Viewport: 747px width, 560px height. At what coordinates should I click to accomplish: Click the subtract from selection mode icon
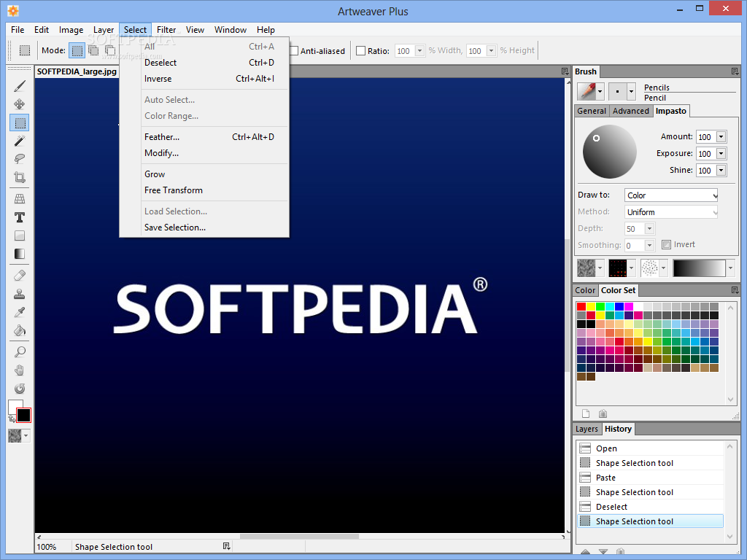pyautogui.click(x=110, y=50)
